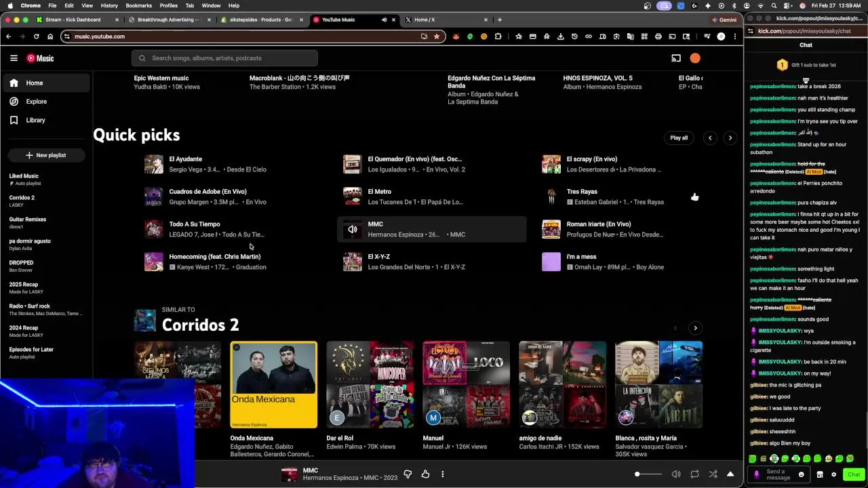Open the Onda Mexicana playlist card
Screen dimensions: 868x488
(x=273, y=385)
